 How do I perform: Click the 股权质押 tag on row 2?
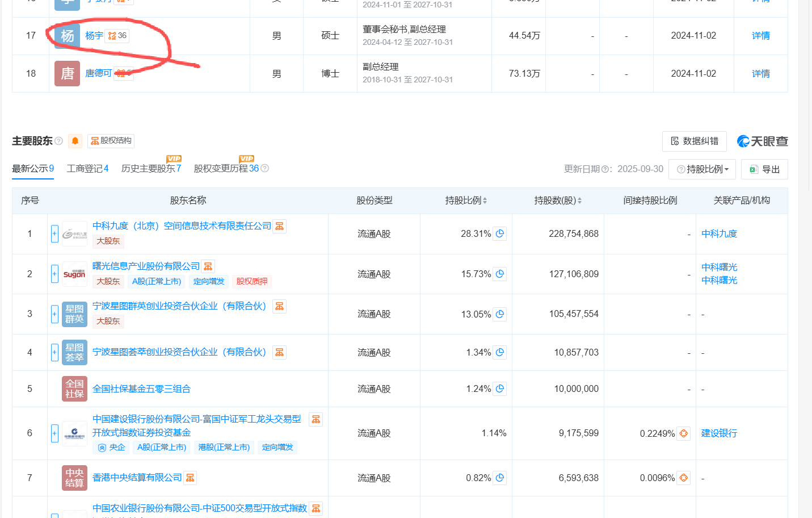coord(252,281)
